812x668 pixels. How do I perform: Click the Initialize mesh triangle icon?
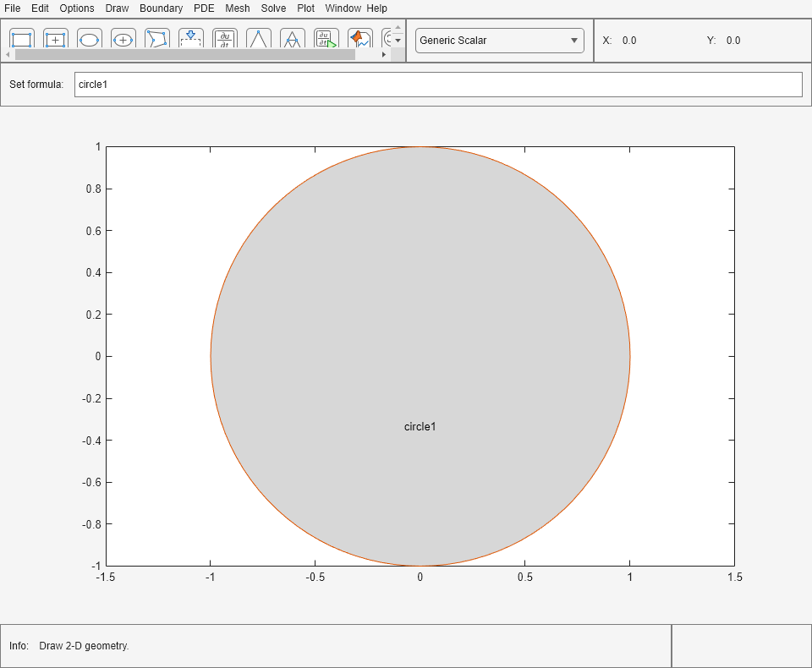259,39
